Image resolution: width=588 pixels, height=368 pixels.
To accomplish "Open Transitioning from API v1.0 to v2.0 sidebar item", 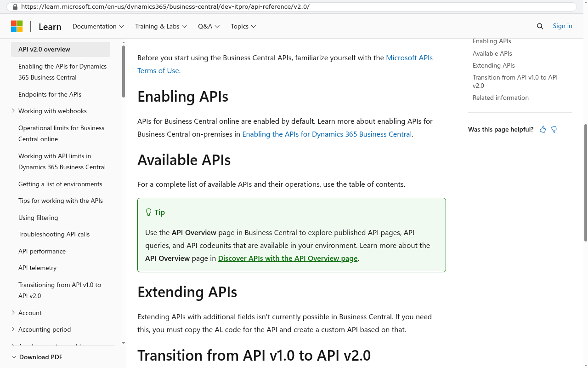I will 60,290.
